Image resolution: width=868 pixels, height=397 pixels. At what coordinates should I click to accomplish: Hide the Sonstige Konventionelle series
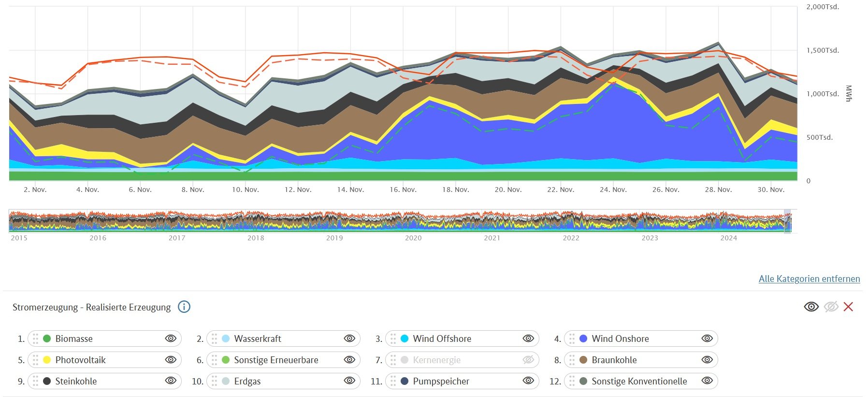[707, 381]
